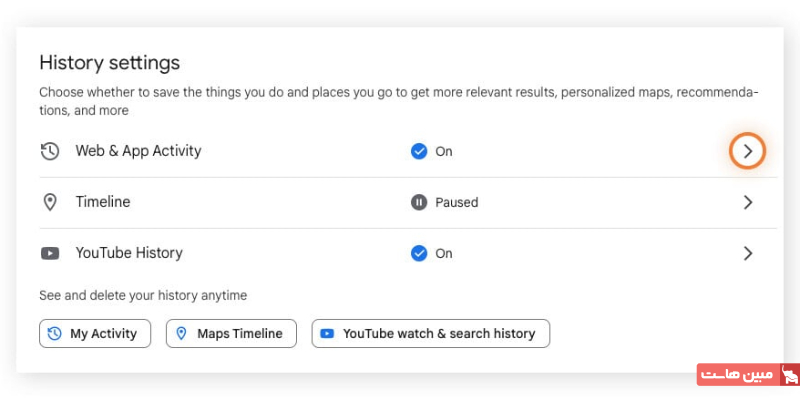Open YouTube watch & search history

pyautogui.click(x=431, y=334)
